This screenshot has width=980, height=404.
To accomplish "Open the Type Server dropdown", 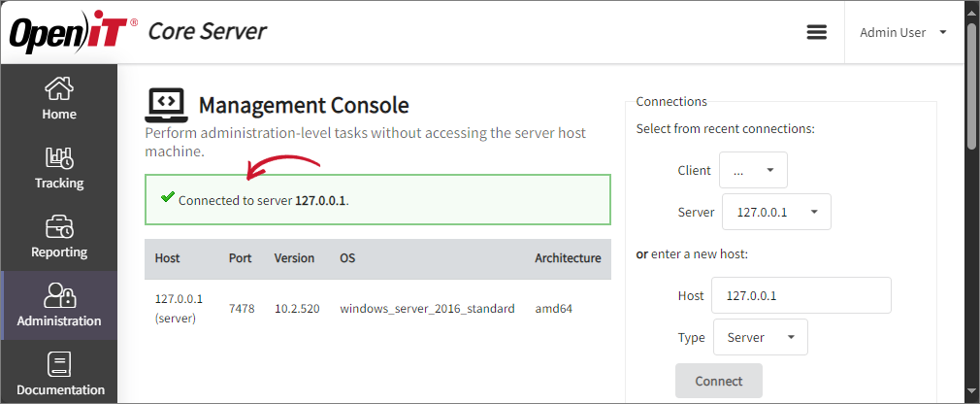I will [x=761, y=337].
